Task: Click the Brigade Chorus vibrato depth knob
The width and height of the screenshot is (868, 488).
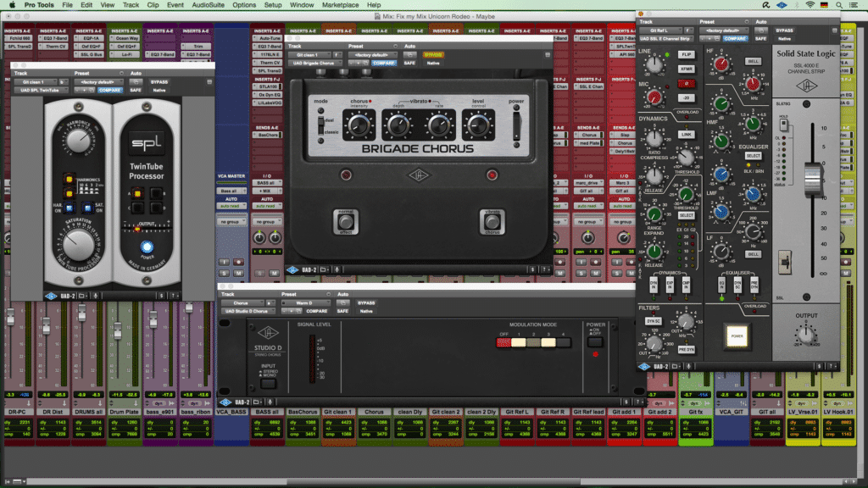Action: (x=398, y=125)
